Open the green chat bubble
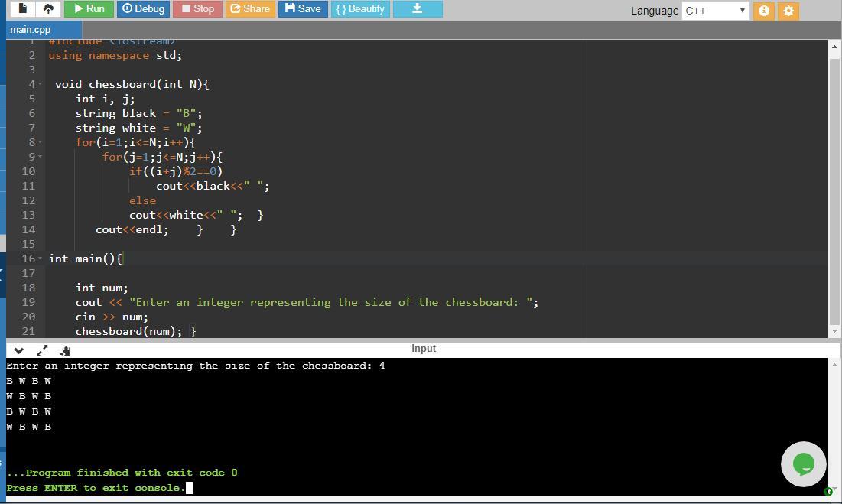Image resolution: width=842 pixels, height=504 pixels. [x=803, y=463]
